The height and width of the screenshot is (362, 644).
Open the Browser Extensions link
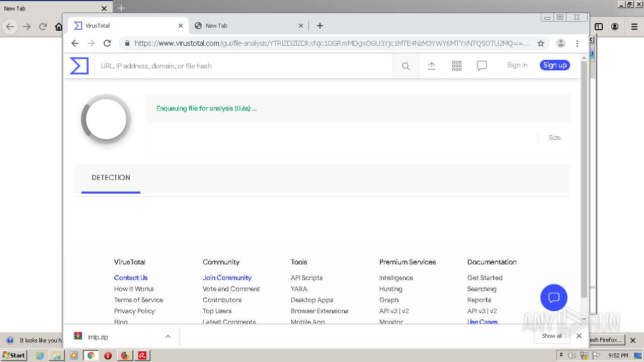(x=319, y=311)
